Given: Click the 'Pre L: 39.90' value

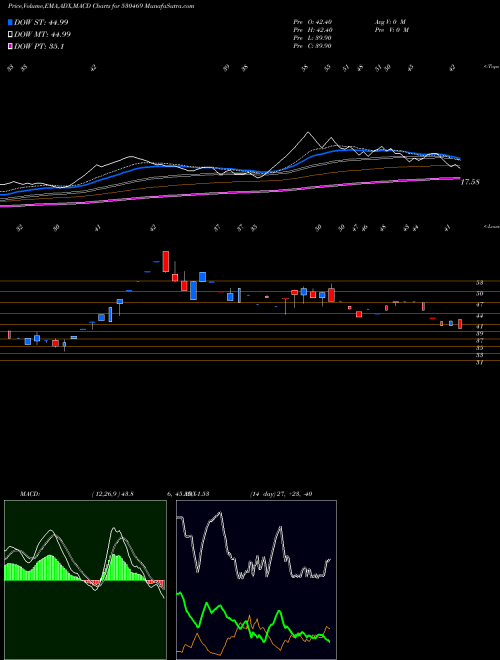Looking at the screenshot, I should [x=312, y=38].
